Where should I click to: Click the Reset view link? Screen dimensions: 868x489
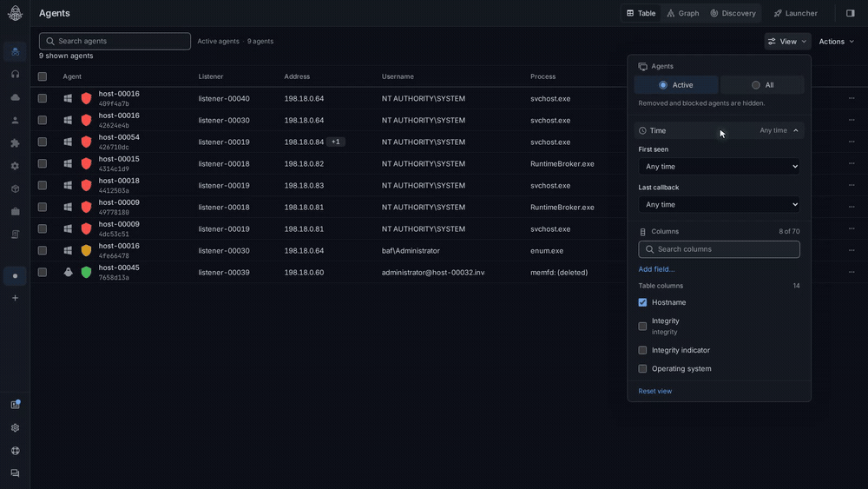pos(654,391)
